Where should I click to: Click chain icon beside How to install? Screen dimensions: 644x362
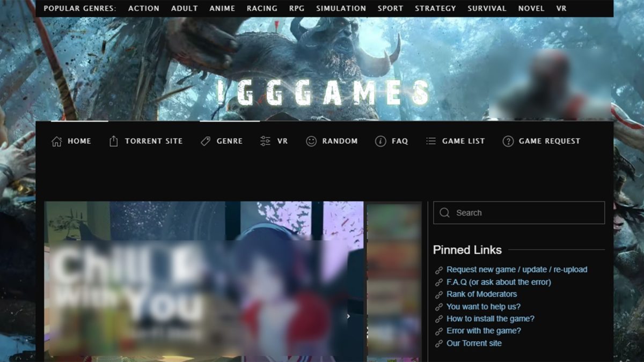click(x=439, y=319)
